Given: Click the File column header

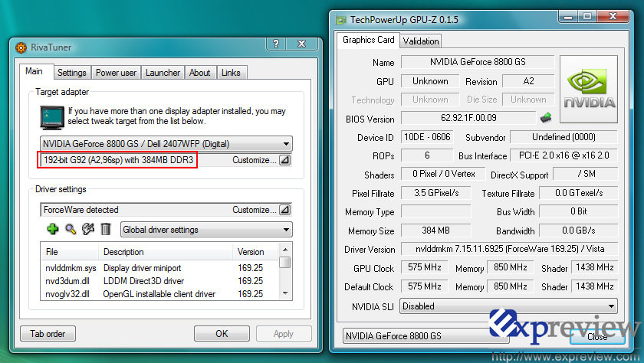Looking at the screenshot, I should 70,252.
